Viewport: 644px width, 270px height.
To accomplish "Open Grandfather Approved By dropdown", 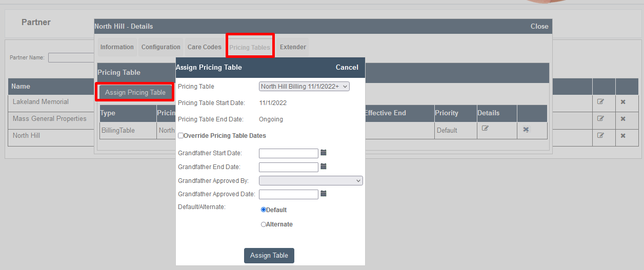I will 311,180.
